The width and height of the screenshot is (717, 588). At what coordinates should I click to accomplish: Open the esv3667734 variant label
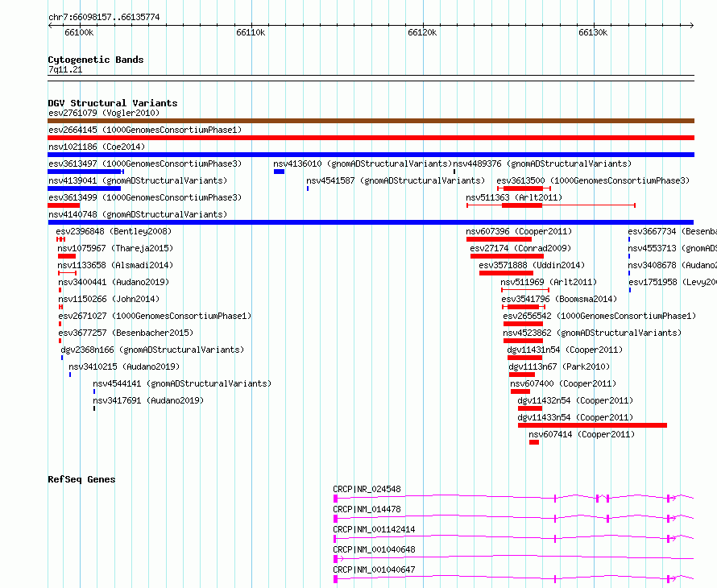coord(672,231)
